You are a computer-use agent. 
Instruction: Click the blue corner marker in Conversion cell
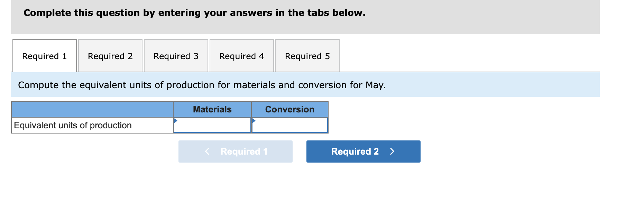(x=254, y=120)
